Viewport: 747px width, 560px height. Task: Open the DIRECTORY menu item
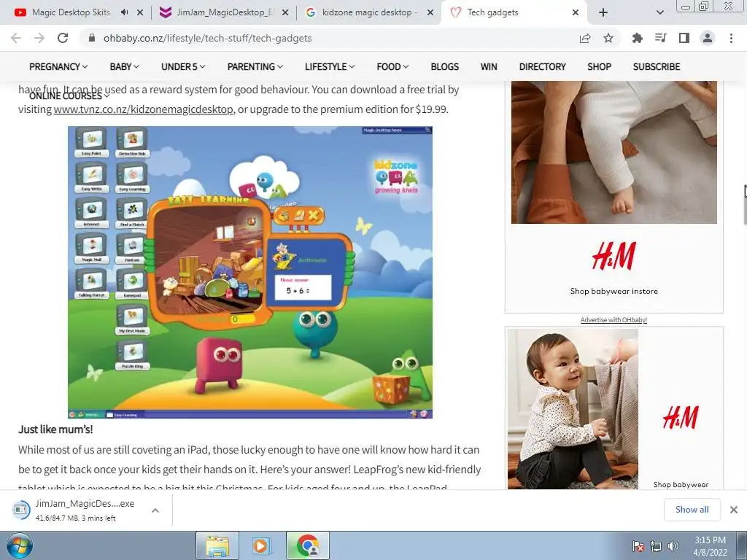[542, 66]
